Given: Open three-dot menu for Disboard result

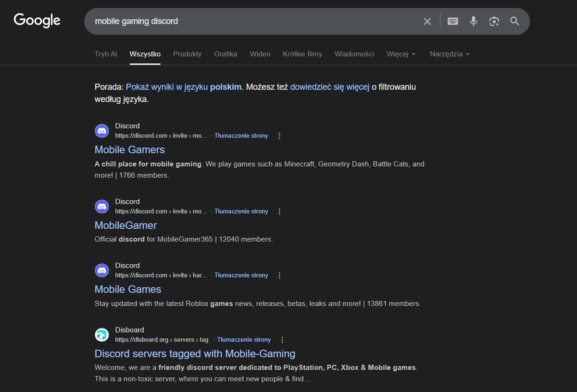Looking at the screenshot, I should [x=282, y=340].
